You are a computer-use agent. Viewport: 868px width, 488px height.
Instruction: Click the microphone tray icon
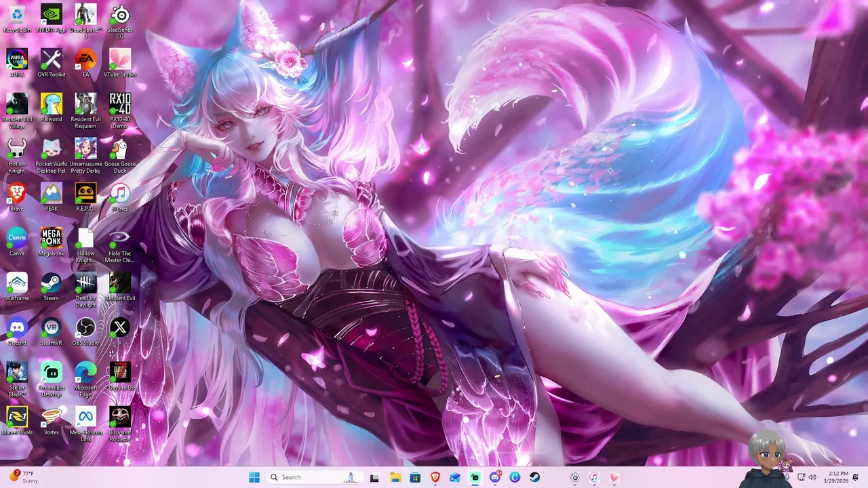tap(789, 479)
